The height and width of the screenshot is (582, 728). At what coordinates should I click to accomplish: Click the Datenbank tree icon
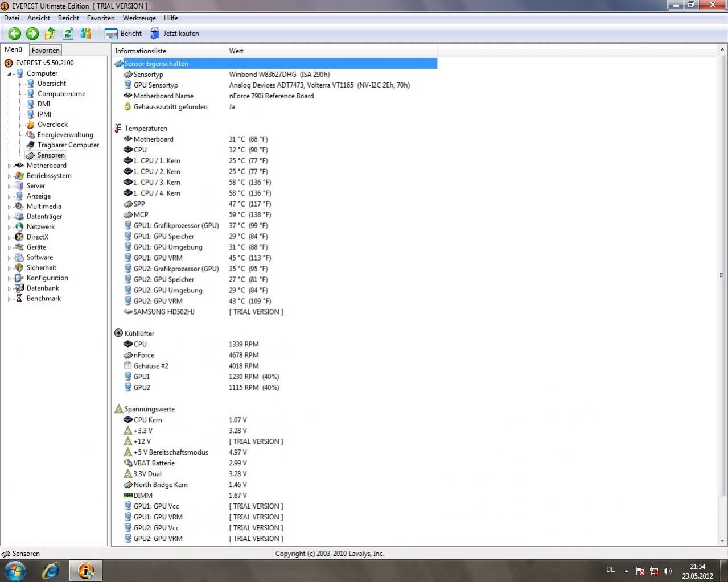pos(19,288)
